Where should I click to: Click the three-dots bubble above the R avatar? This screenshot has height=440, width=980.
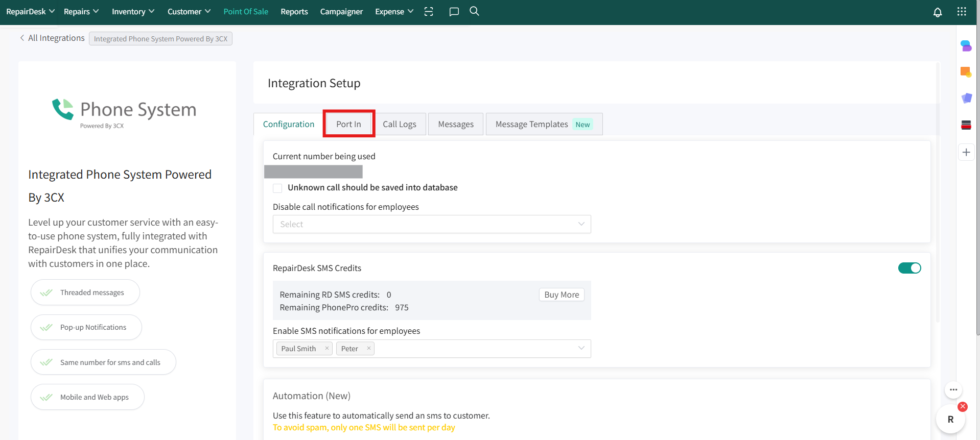pyautogui.click(x=953, y=389)
